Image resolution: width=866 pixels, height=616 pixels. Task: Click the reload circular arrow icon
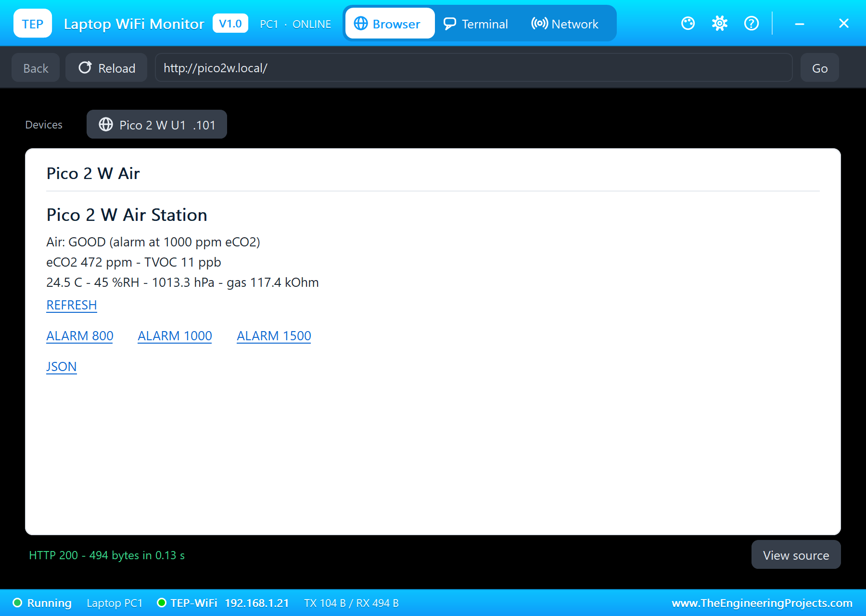85,67
